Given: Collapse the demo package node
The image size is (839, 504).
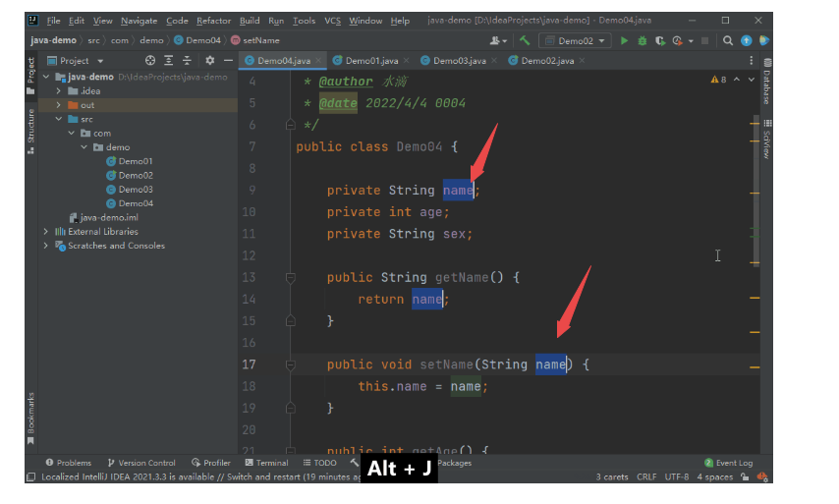Looking at the screenshot, I should coord(84,146).
